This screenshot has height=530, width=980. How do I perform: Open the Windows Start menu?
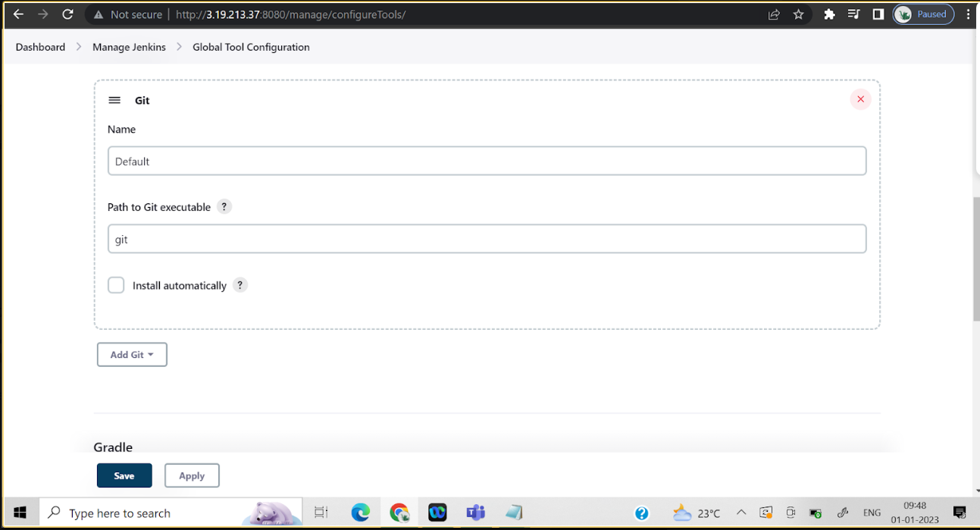point(19,512)
